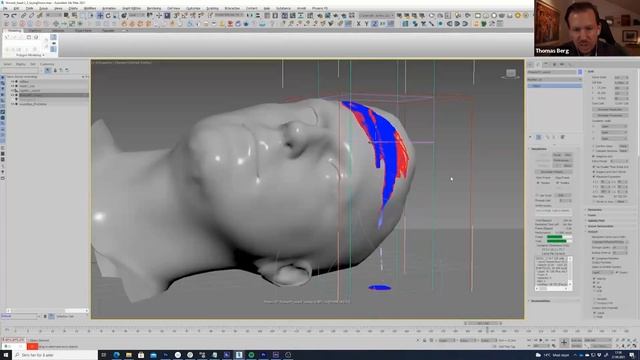Toggle the Confine Geom checkbox
This screenshot has width=640, height=360.
593,146
